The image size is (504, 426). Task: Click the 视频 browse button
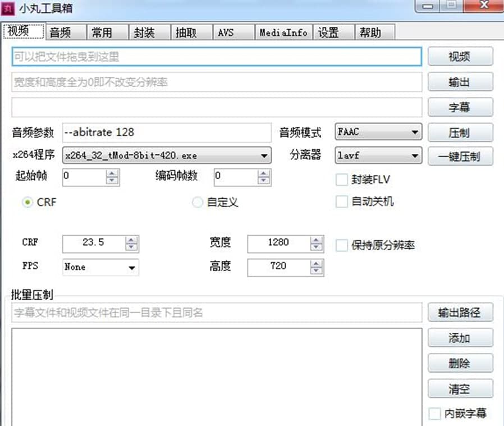[460, 57]
